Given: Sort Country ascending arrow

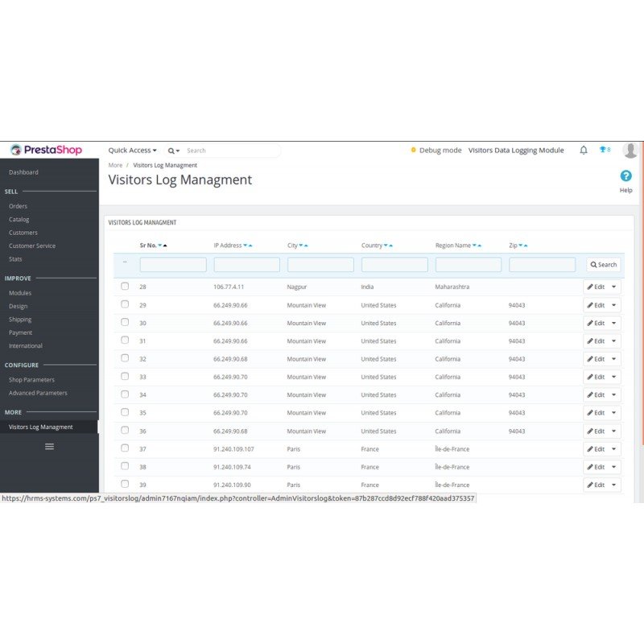Looking at the screenshot, I should (391, 246).
